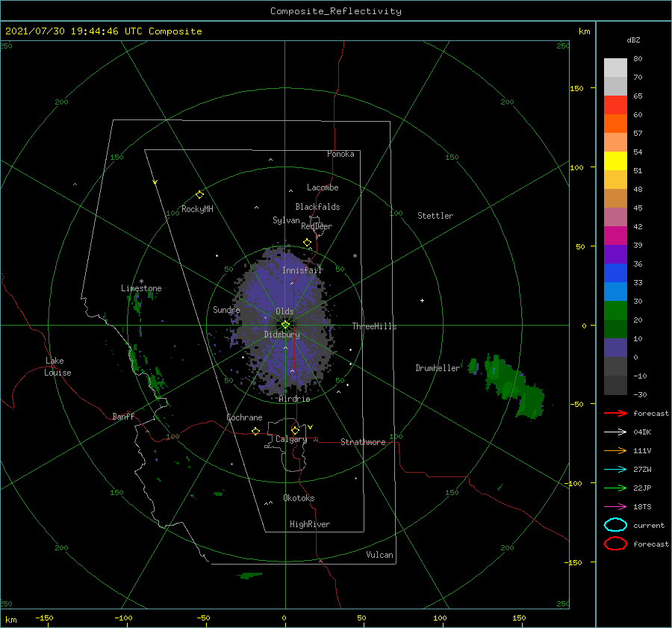
Task: Click the Innisfail town label
Action: point(302,270)
